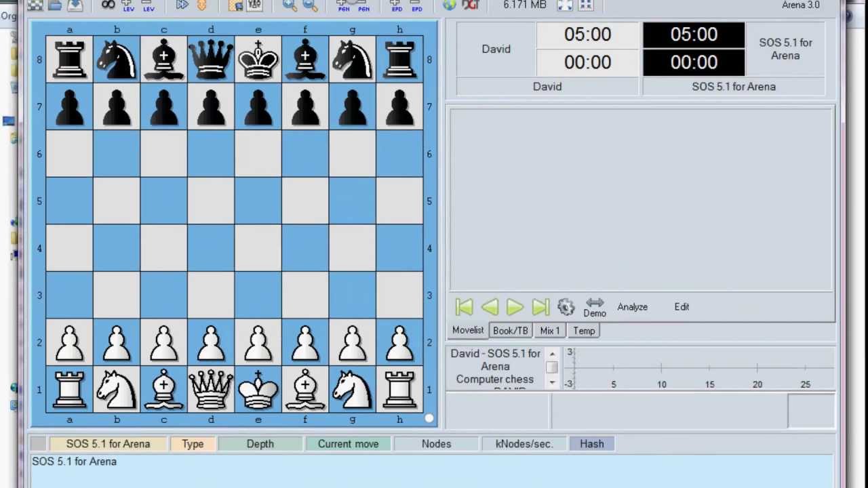
Task: Click the orange down-arrow move-now icon
Action: click(x=201, y=5)
